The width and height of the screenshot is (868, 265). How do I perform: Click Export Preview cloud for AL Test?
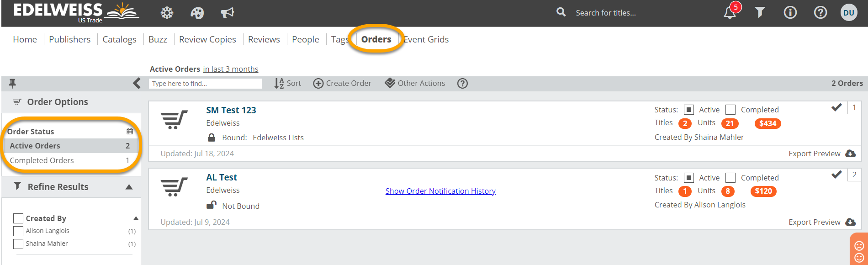tap(850, 222)
